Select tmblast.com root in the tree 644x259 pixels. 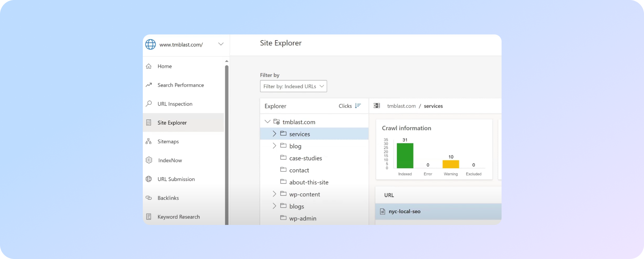299,122
